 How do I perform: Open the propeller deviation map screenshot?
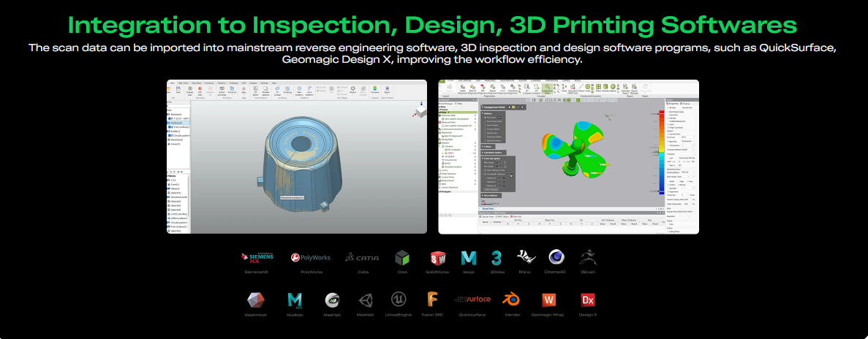point(568,156)
